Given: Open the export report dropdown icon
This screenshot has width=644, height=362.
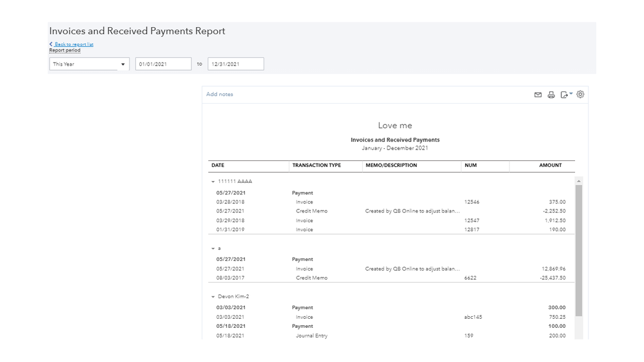Looking at the screenshot, I should tap(566, 95).
